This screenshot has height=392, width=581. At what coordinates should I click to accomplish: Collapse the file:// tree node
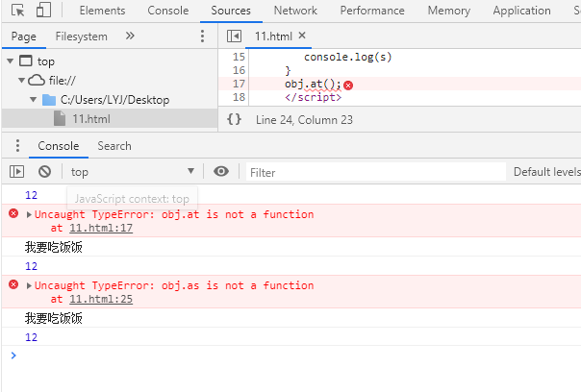click(x=22, y=80)
